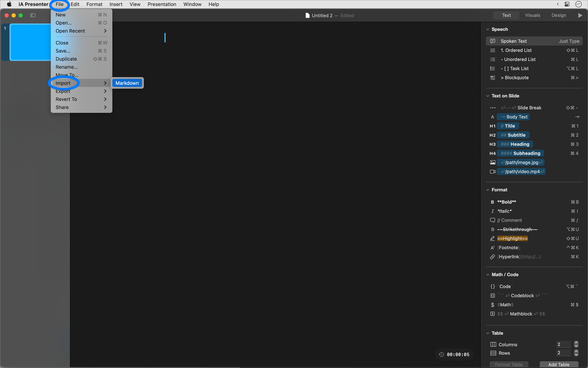The width and height of the screenshot is (588, 368).
Task: Click the Strikethrough S icon
Action: tap(492, 230)
